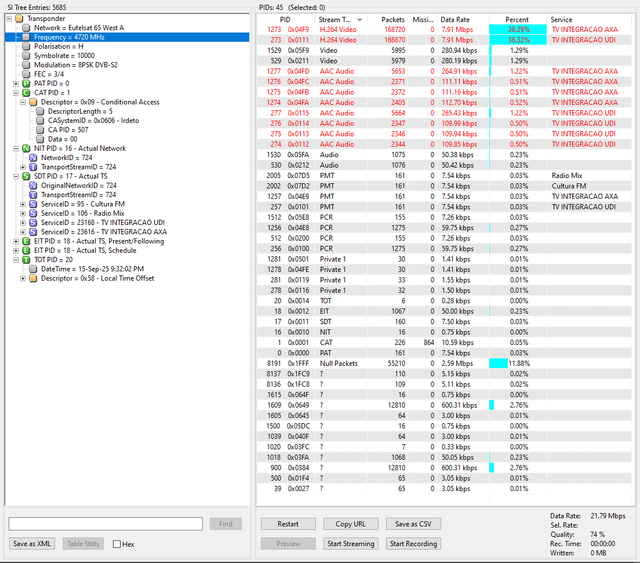Screen dimensions: 640x563
Task: Collapse the Conditional Access descriptor node
Action: (23, 102)
